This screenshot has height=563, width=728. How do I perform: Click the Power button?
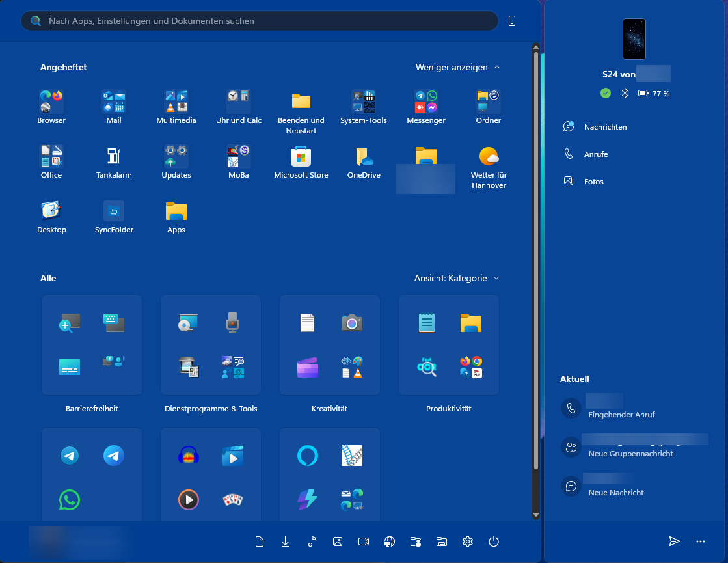(494, 542)
